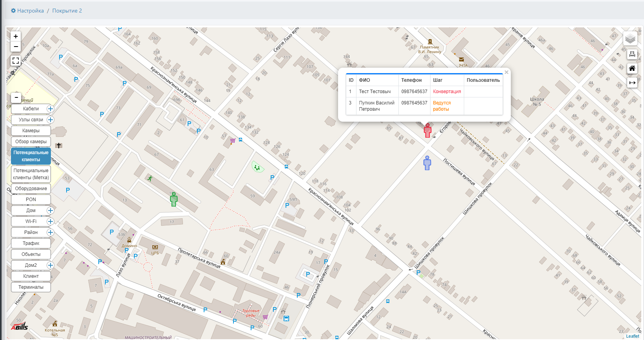The height and width of the screenshot is (340, 644).
Task: Toggle off Потенциальные клиенты layer
Action: (x=31, y=156)
